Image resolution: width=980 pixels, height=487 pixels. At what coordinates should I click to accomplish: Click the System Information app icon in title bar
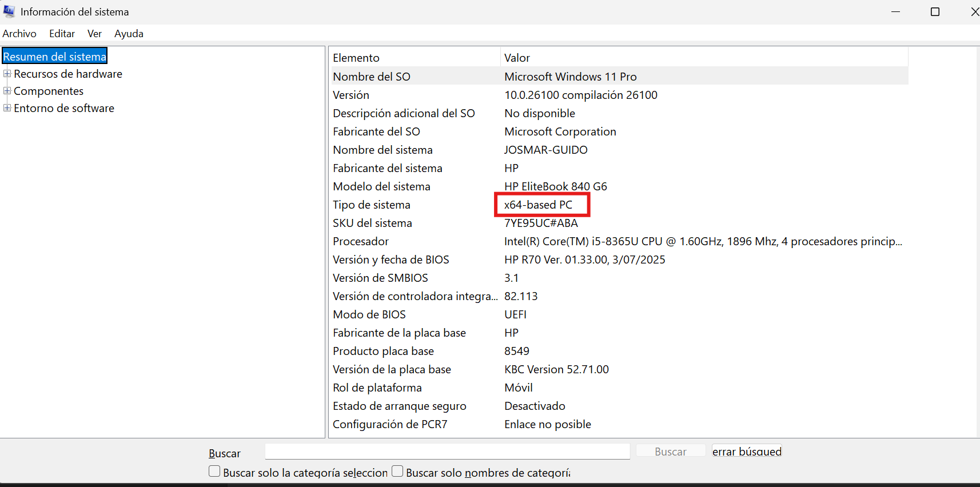9,11
